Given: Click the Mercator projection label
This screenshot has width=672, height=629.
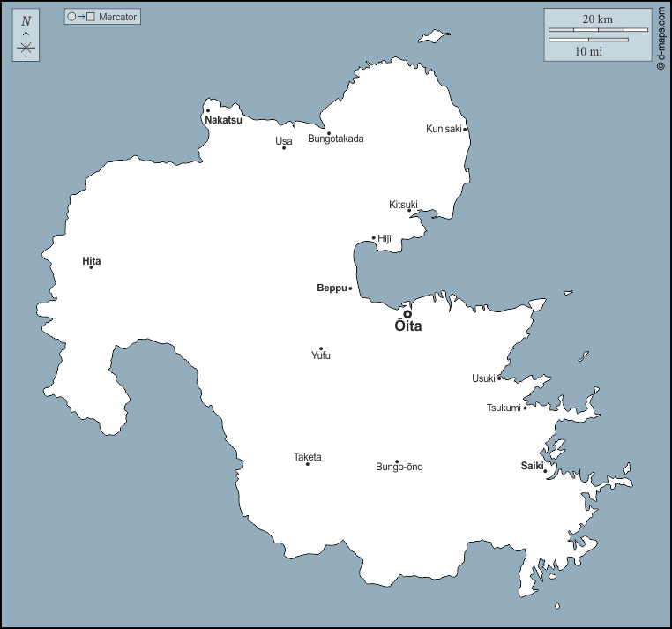Looking at the screenshot, I should [102, 17].
